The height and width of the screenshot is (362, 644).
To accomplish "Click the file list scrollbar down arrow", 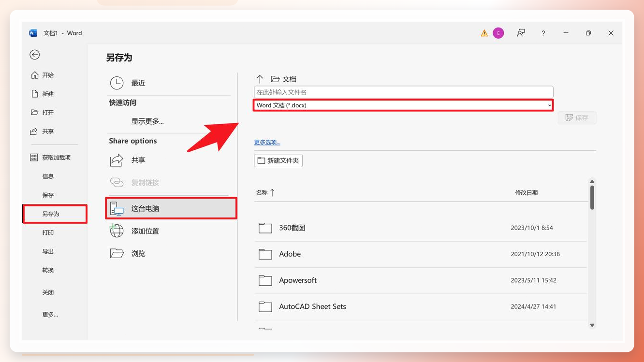I will click(x=592, y=325).
